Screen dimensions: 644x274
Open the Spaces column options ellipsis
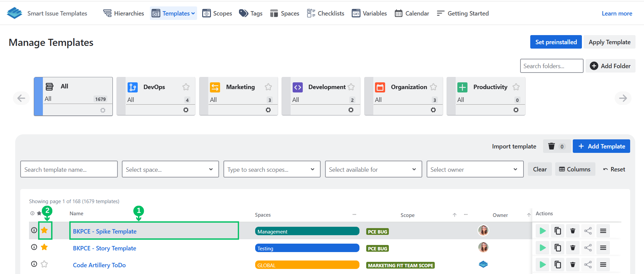point(354,215)
